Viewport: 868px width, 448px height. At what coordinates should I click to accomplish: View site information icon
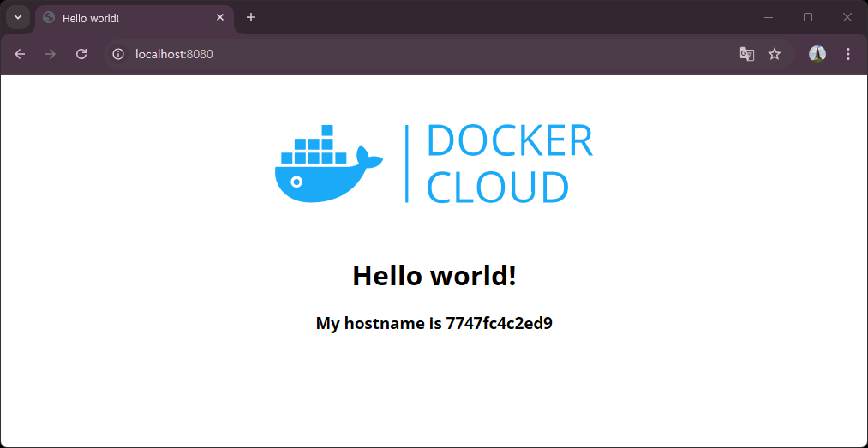tap(118, 54)
